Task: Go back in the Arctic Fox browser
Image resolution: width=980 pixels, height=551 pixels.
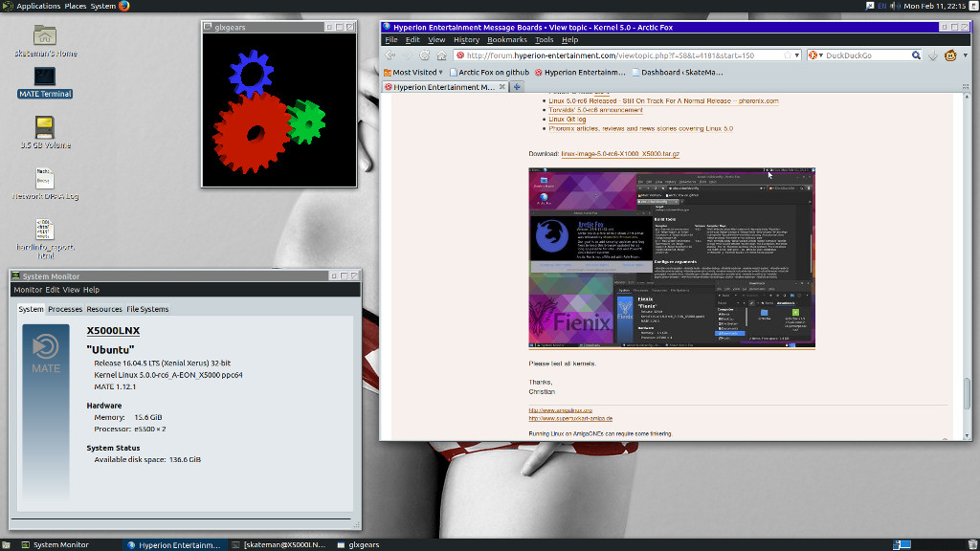Action: (x=390, y=55)
